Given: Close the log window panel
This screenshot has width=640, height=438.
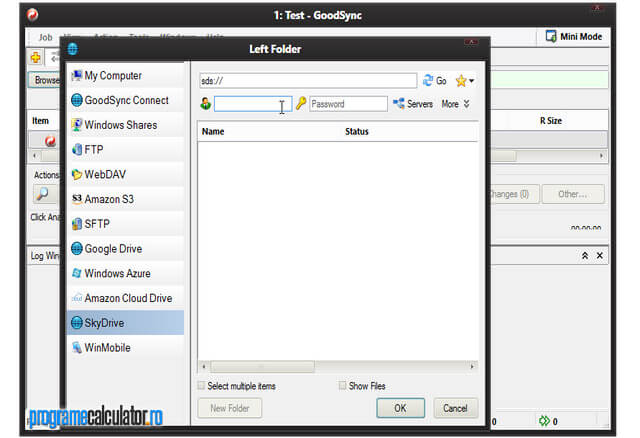Looking at the screenshot, I should click(x=600, y=256).
